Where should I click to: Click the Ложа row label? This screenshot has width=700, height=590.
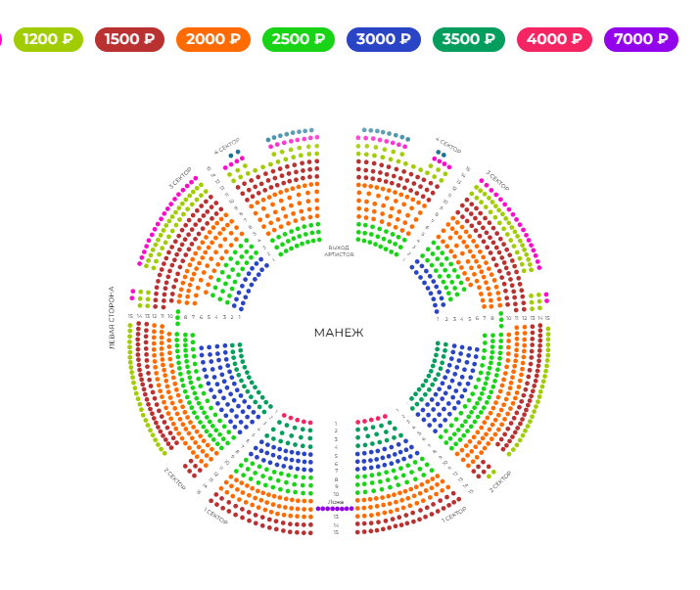click(336, 502)
